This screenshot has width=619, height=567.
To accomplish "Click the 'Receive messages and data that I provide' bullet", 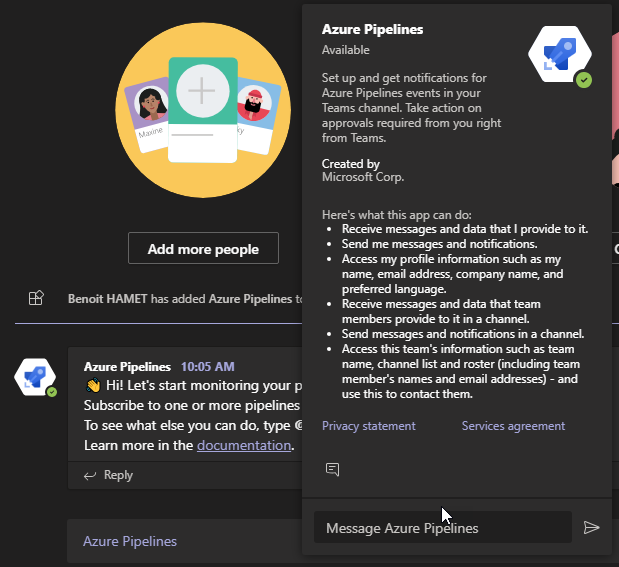I will pyautogui.click(x=465, y=229).
